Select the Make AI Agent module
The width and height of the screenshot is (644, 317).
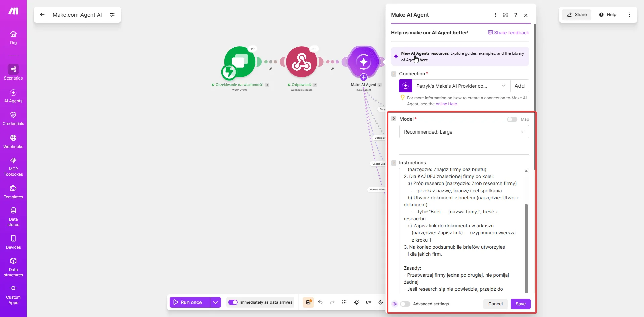coord(364,62)
